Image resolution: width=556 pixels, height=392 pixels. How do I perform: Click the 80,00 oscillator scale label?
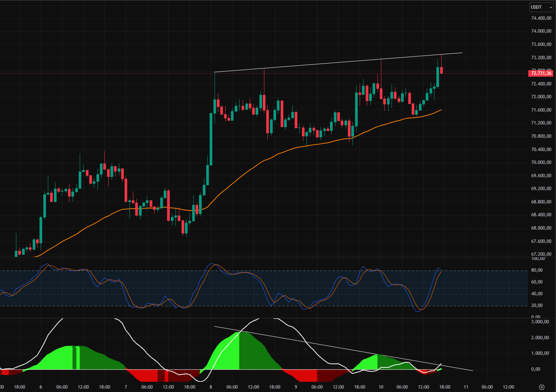click(x=536, y=271)
